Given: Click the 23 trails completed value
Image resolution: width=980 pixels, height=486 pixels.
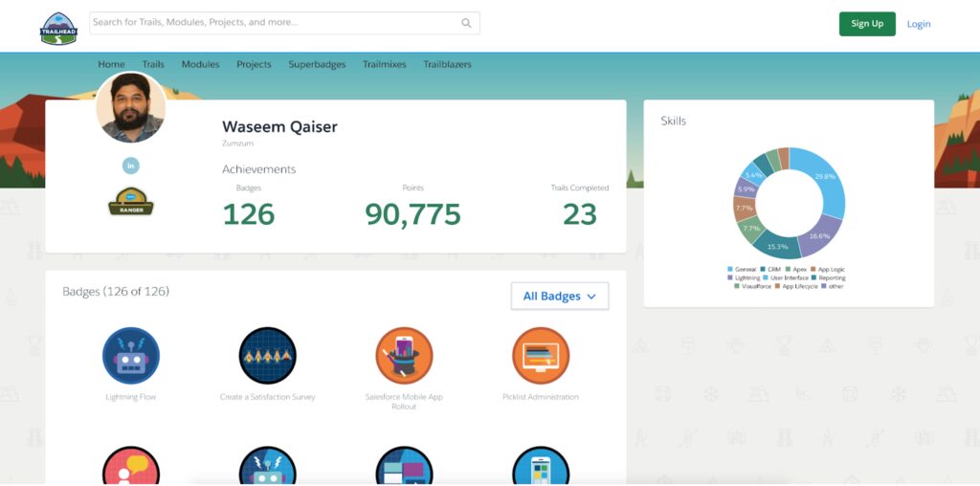Looking at the screenshot, I should click(x=580, y=214).
